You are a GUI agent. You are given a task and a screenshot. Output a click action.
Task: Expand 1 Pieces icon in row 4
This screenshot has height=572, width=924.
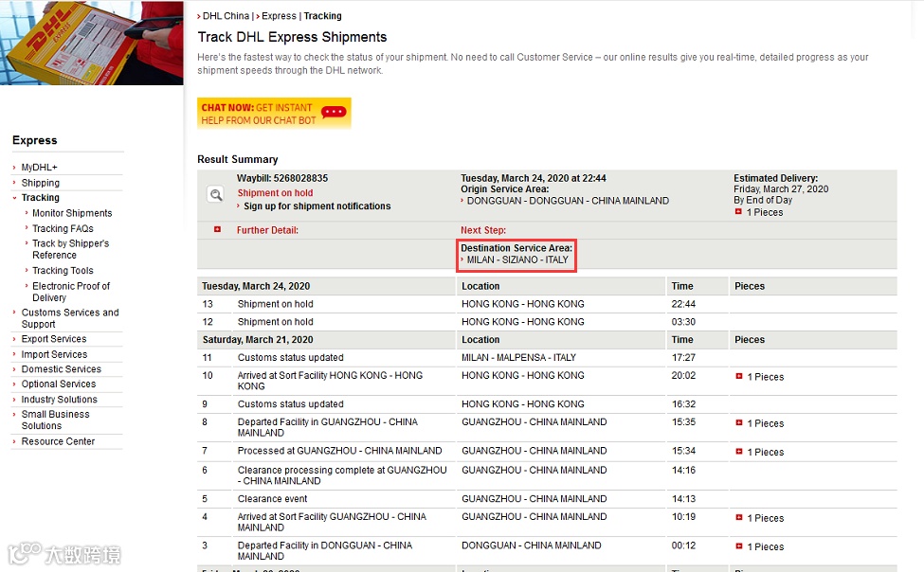(739, 517)
